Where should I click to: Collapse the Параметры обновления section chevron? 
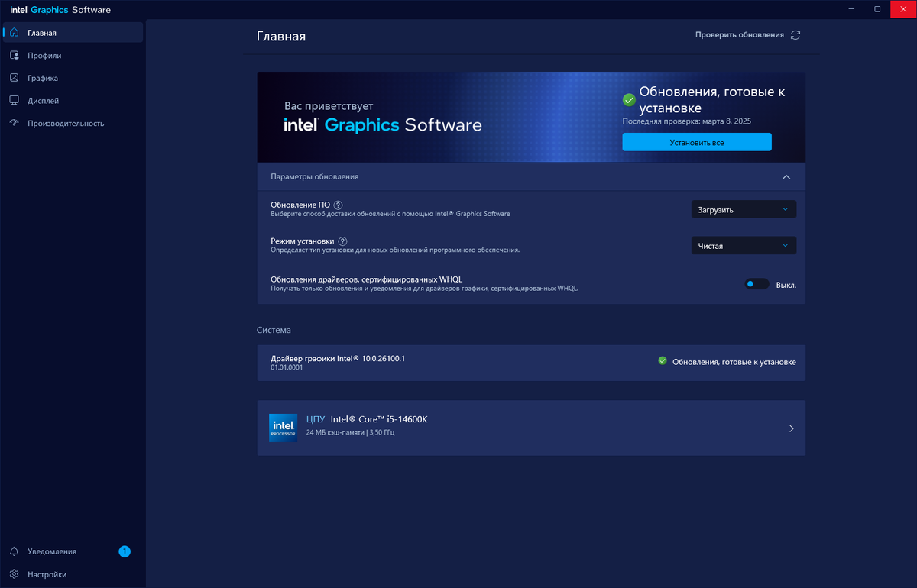pyautogui.click(x=786, y=176)
